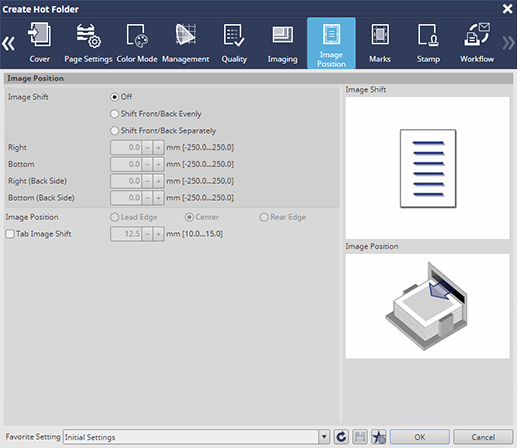The image size is (517, 448).
Task: Enable the Tab Image Shift checkbox
Action: 10,234
